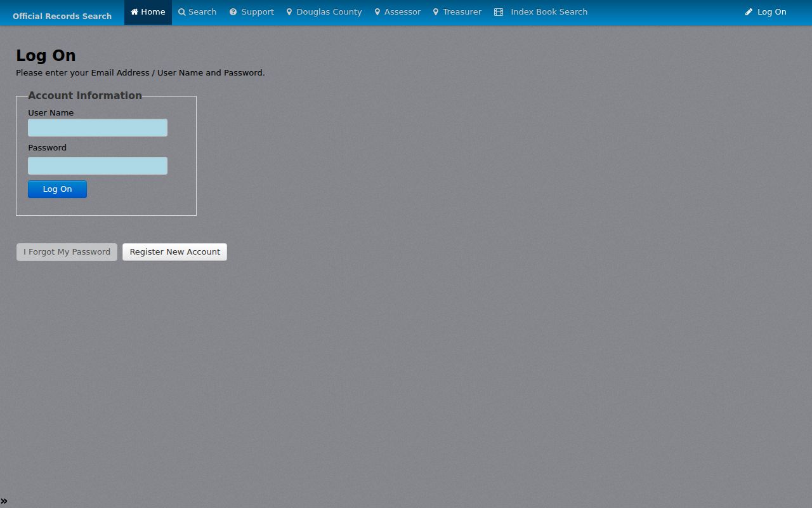Click I Forgot My Password
Screen dimensions: 812x508
[67, 252]
